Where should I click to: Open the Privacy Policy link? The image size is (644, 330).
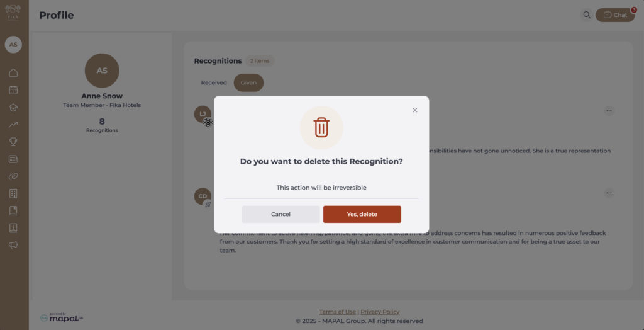[x=380, y=312]
